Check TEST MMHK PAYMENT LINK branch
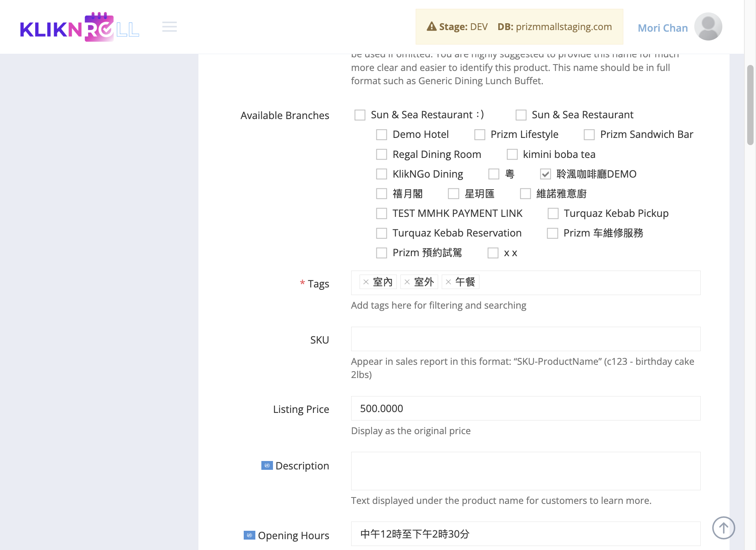Screen dimensions: 756x550 point(382,213)
